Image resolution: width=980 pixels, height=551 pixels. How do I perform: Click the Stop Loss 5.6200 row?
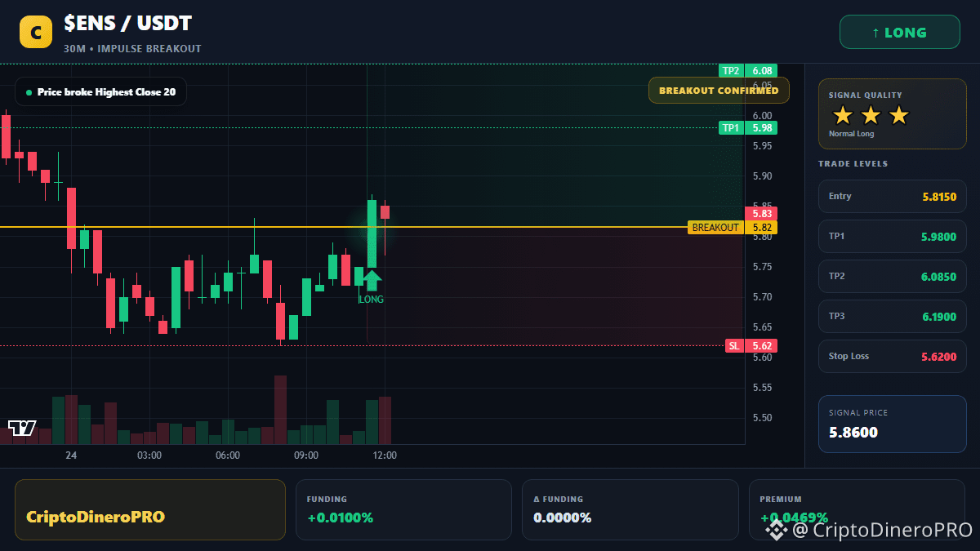(x=892, y=357)
